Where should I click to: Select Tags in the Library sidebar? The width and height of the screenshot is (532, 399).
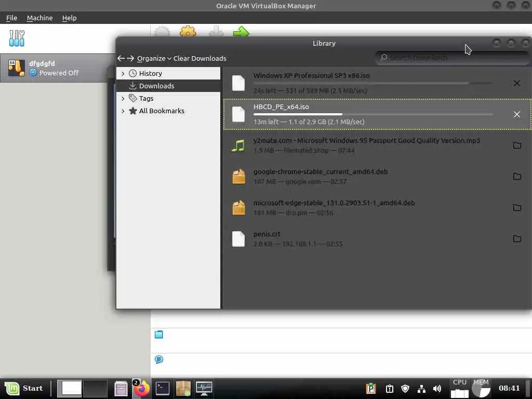click(146, 98)
